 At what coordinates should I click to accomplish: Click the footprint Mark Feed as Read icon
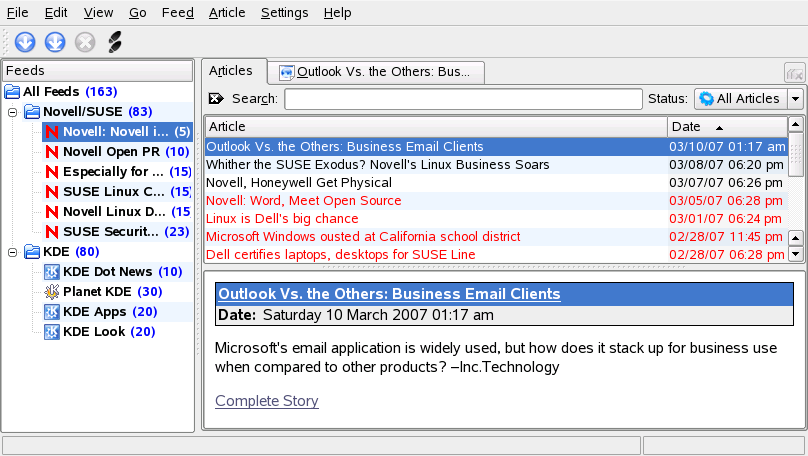(114, 42)
